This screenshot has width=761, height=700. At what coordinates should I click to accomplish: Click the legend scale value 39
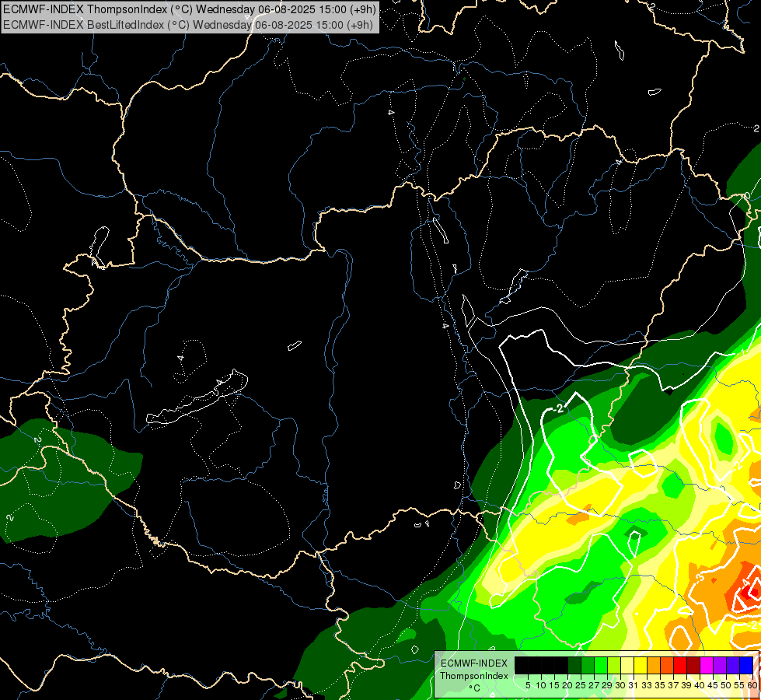click(686, 685)
